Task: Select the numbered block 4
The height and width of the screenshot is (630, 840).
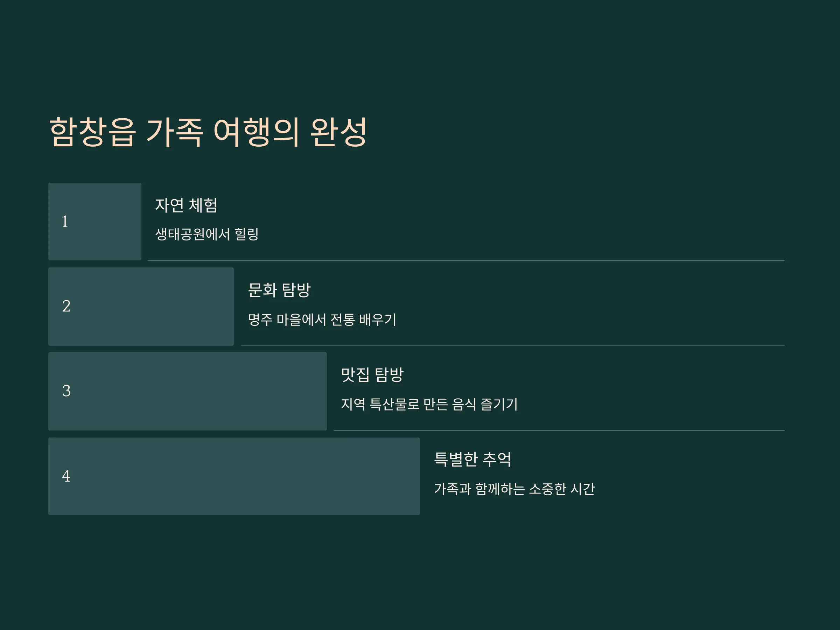Action: coord(234,476)
